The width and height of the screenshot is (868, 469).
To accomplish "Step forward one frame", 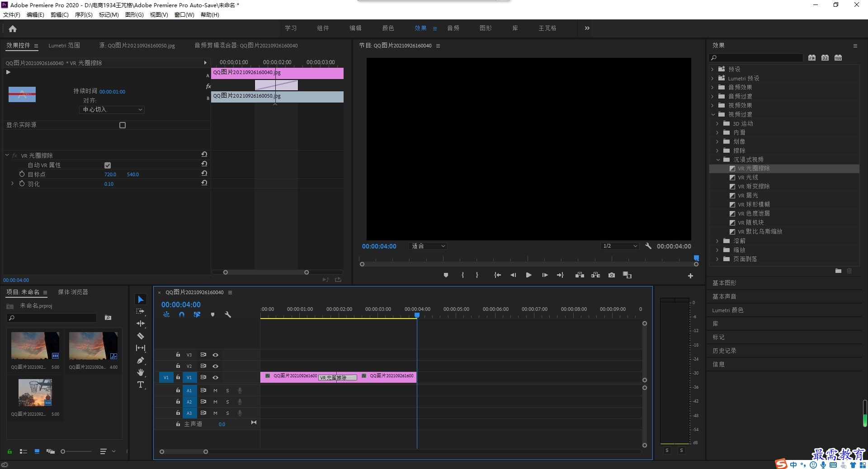I will tap(545, 275).
